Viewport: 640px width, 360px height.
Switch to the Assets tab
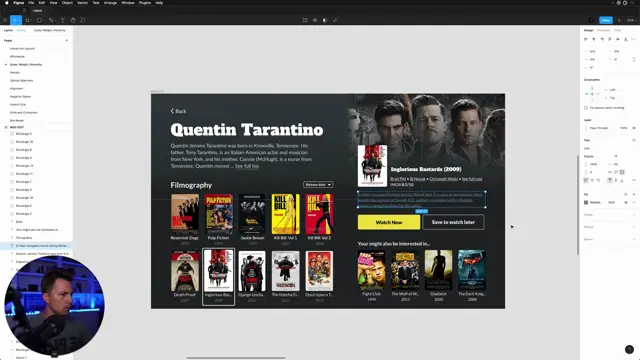point(21,30)
